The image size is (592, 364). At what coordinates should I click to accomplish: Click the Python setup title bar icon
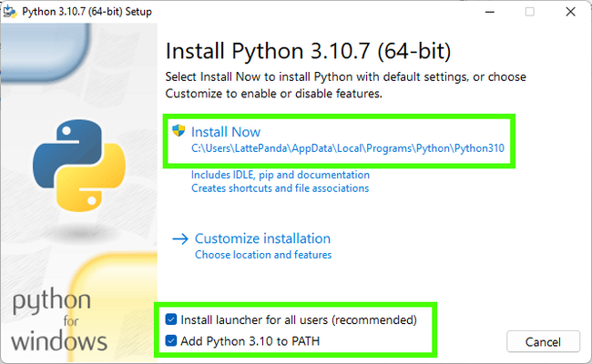click(10, 12)
